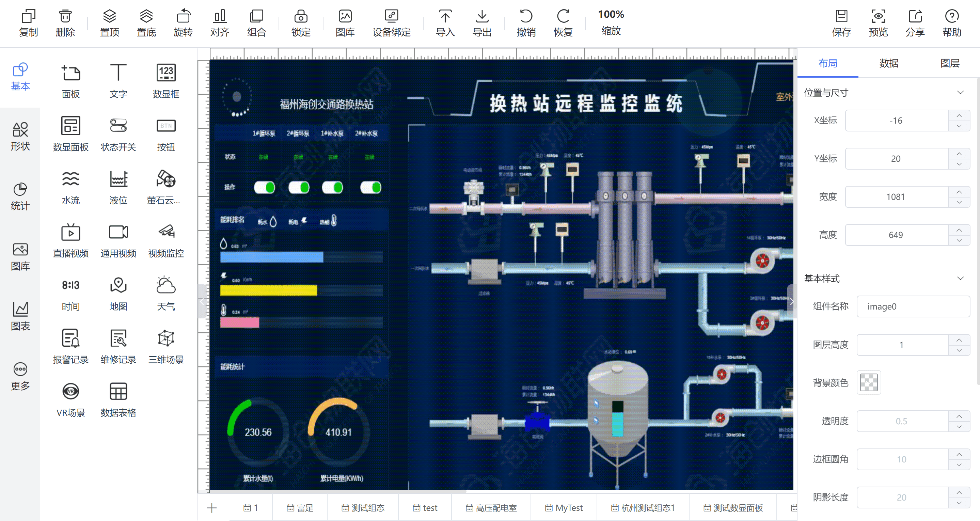Click the 复制 copy icon

click(x=28, y=23)
